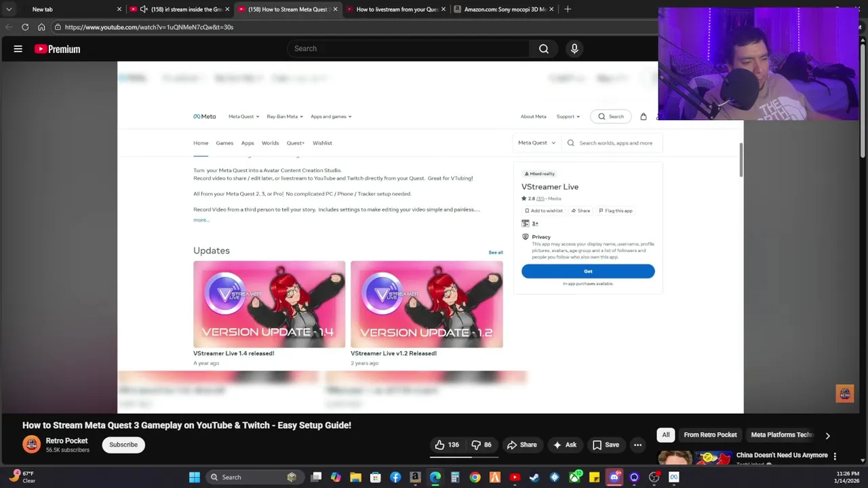Click in the YouTube search field
Screen dimensions: 868x488
(x=408, y=49)
